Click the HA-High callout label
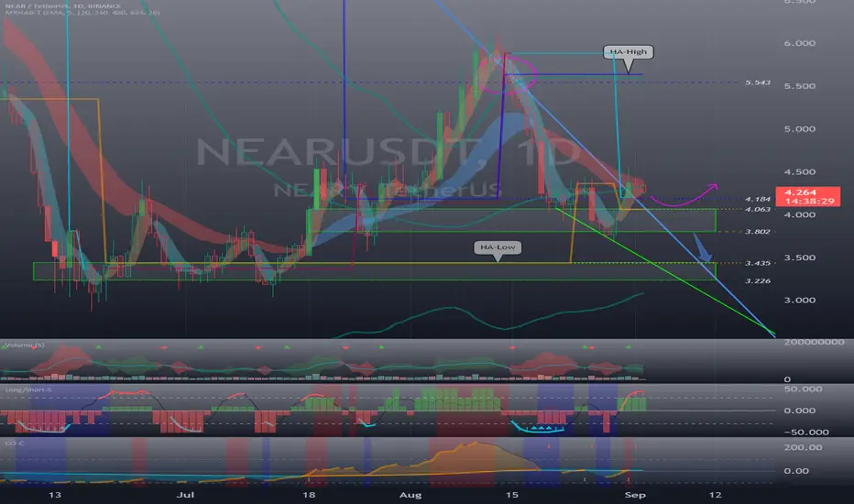Viewport: 854px width, 504px height. 628,51
